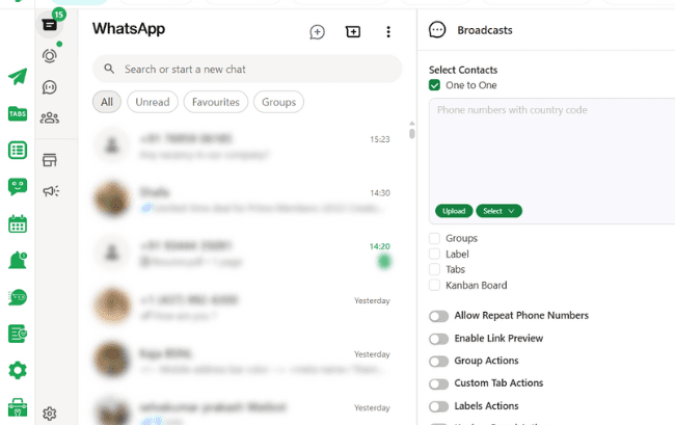Select the Unread chat filter
This screenshot has width=675, height=425.
[152, 102]
